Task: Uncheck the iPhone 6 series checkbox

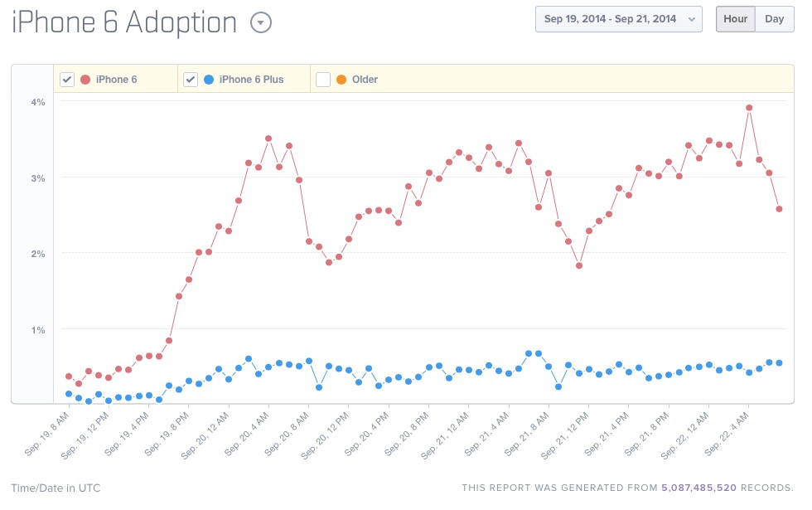Action: coord(66,80)
